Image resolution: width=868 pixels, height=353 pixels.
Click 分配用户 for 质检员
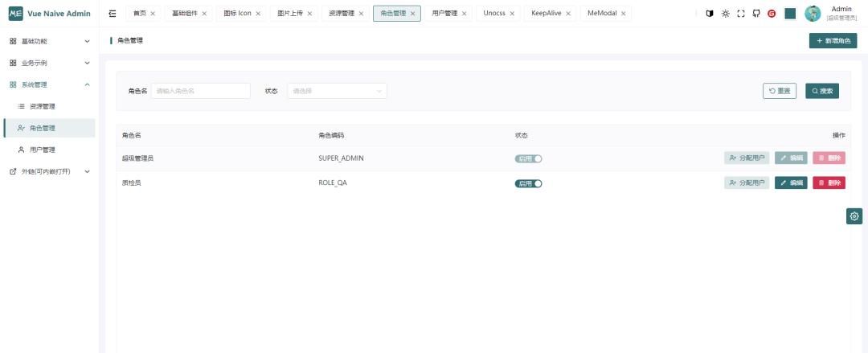point(747,183)
